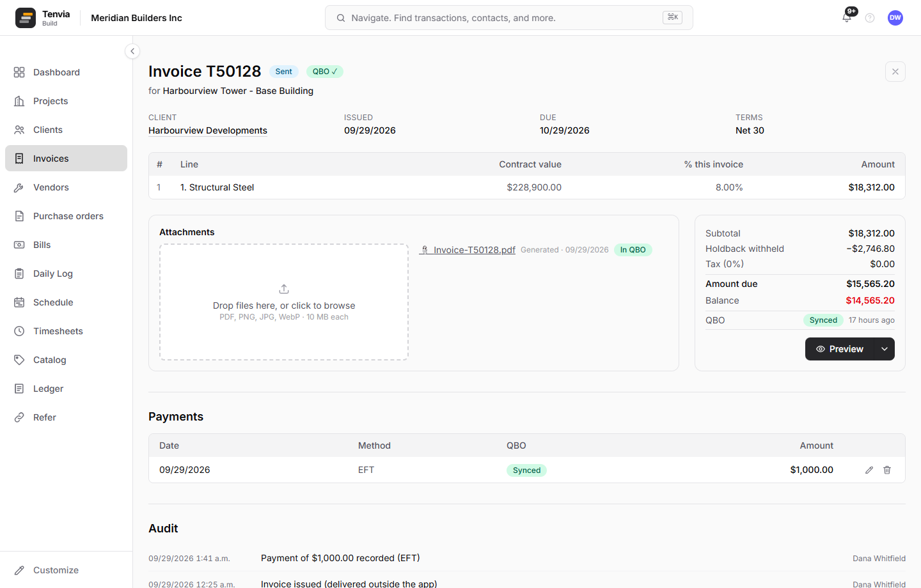Open Harbourview Developments client link

pyautogui.click(x=208, y=130)
